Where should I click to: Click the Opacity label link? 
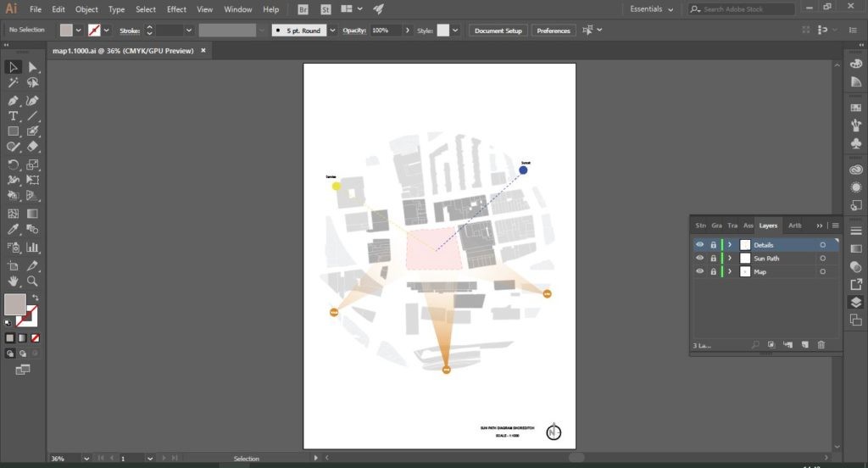pos(353,31)
